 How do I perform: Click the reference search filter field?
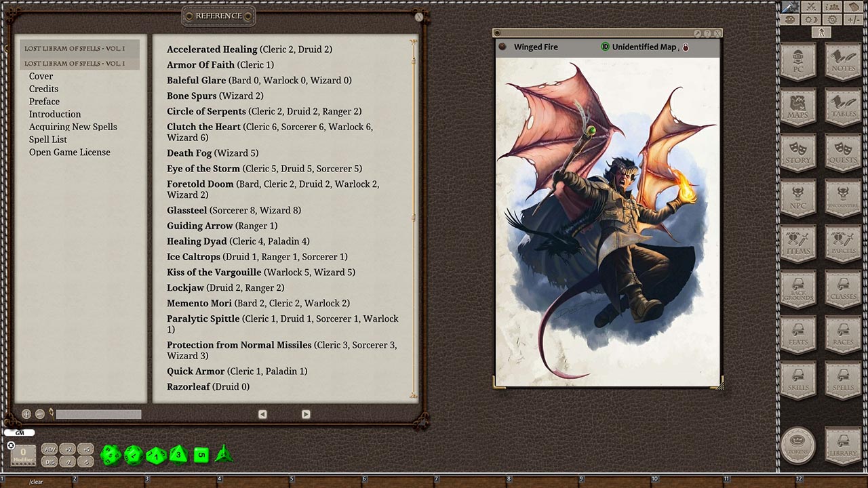click(x=98, y=414)
